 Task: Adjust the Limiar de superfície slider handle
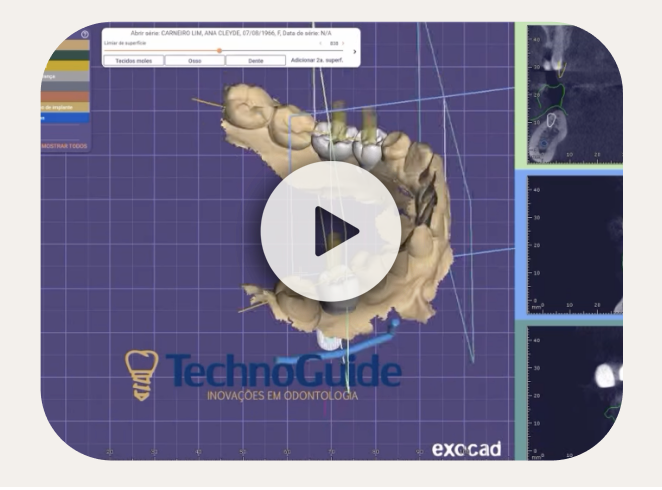[x=220, y=51]
